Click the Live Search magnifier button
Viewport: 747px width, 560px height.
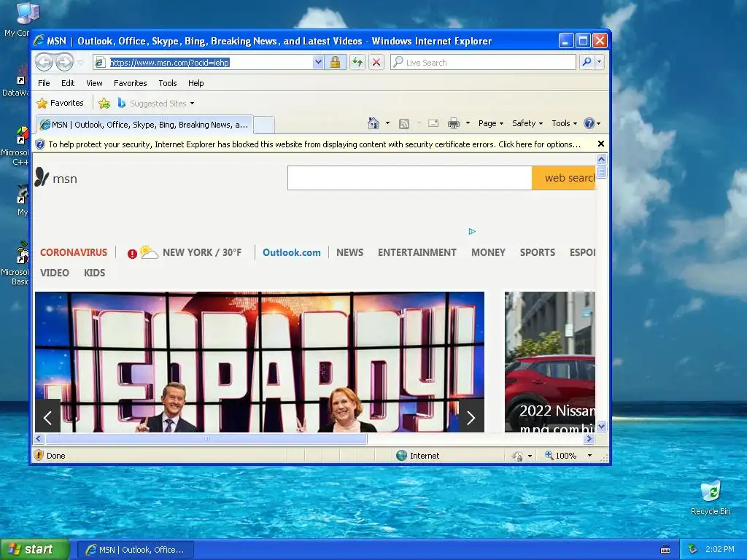[587, 62]
